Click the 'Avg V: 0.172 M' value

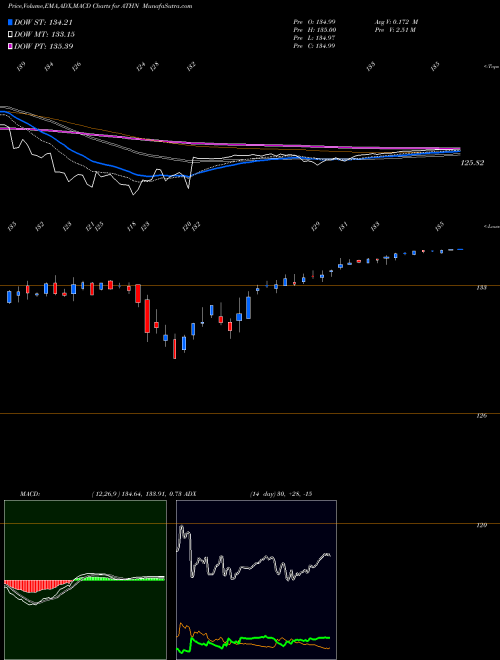click(x=396, y=21)
